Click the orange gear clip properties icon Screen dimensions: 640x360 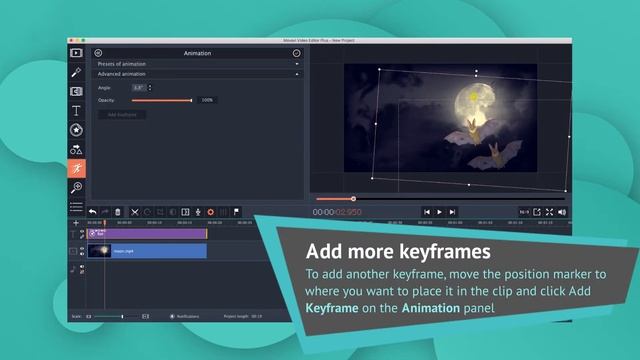[211, 212]
